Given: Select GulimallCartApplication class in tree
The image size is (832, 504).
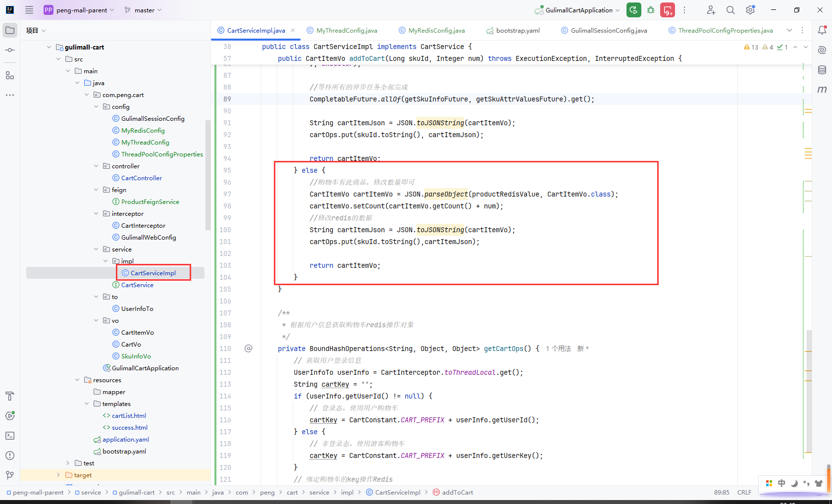Looking at the screenshot, I should (145, 368).
